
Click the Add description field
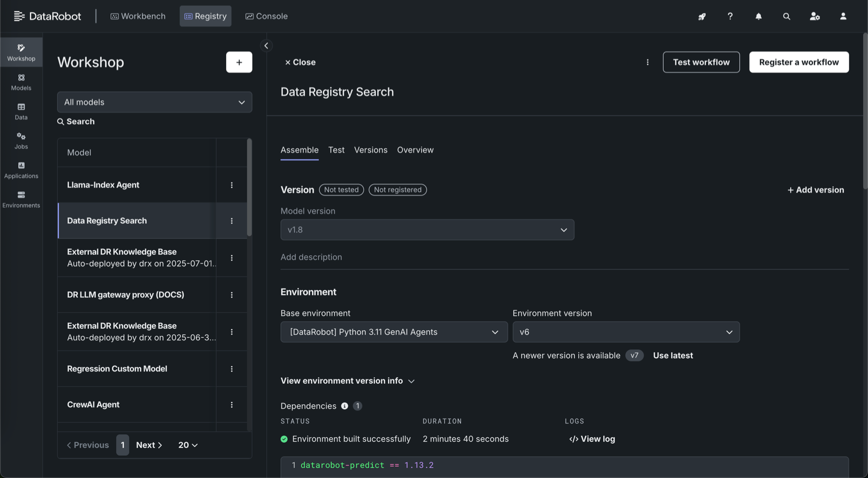[x=311, y=257]
